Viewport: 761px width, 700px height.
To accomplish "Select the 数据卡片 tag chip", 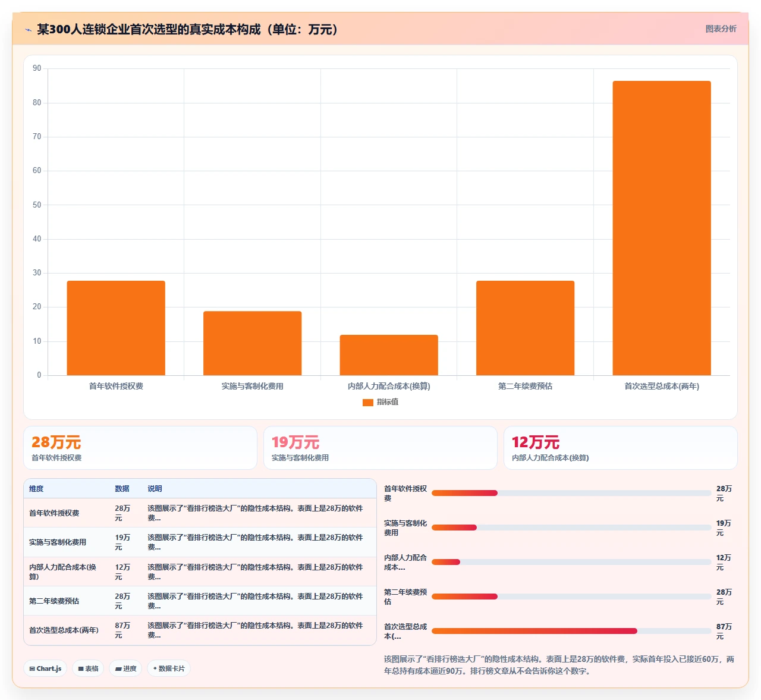I will [169, 668].
